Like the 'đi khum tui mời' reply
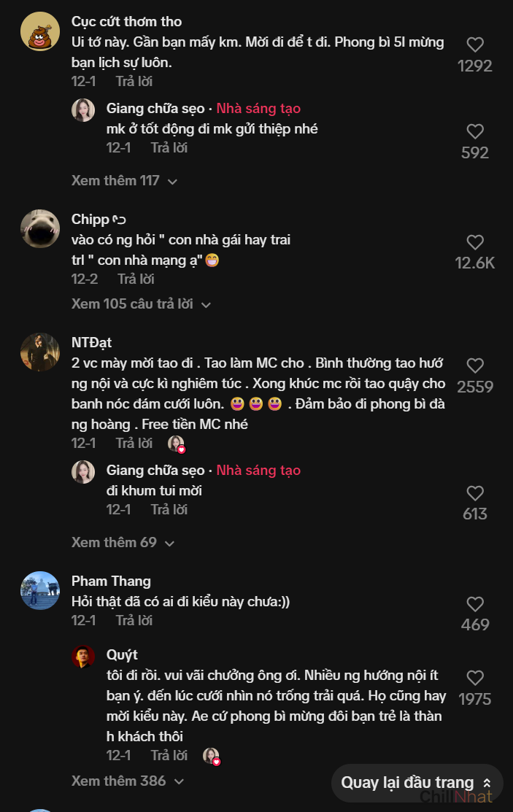This screenshot has width=513, height=812. click(x=475, y=492)
